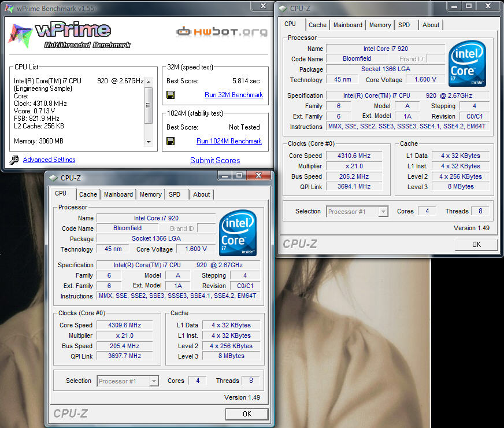The width and height of the screenshot is (504, 428).
Task: Click Intel Core i7 badge in lower CPU-Z
Action: pos(238,233)
